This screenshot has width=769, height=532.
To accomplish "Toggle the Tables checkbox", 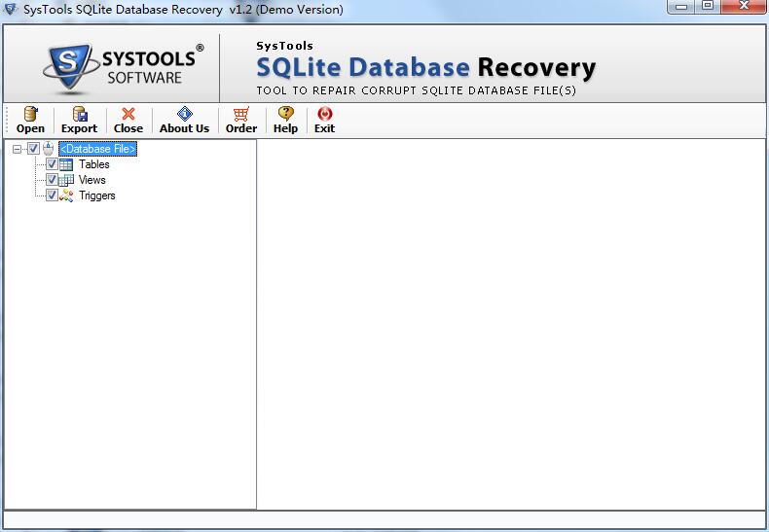I will [x=52, y=164].
